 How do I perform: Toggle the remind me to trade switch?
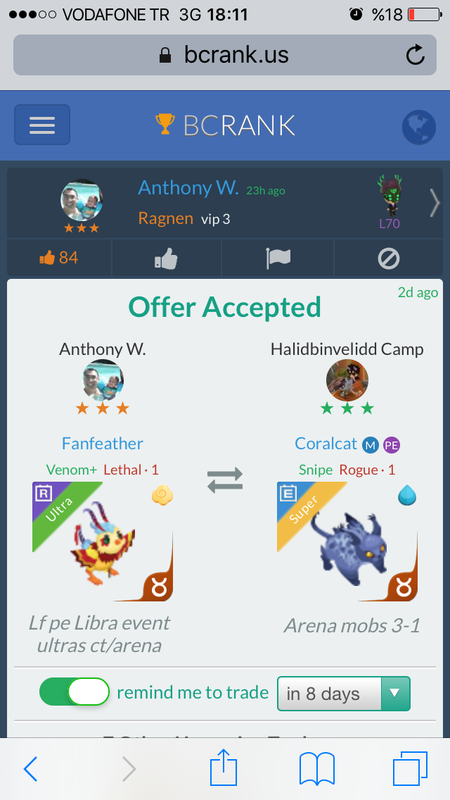(x=74, y=692)
